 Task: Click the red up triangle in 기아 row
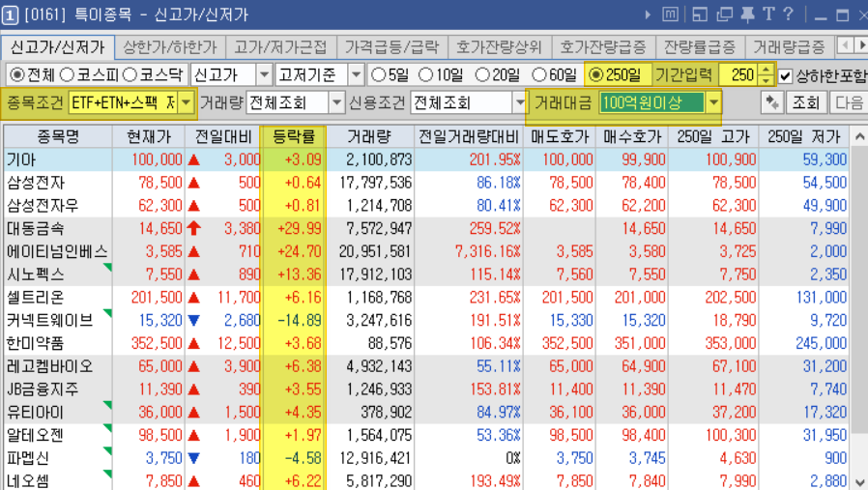(x=193, y=160)
